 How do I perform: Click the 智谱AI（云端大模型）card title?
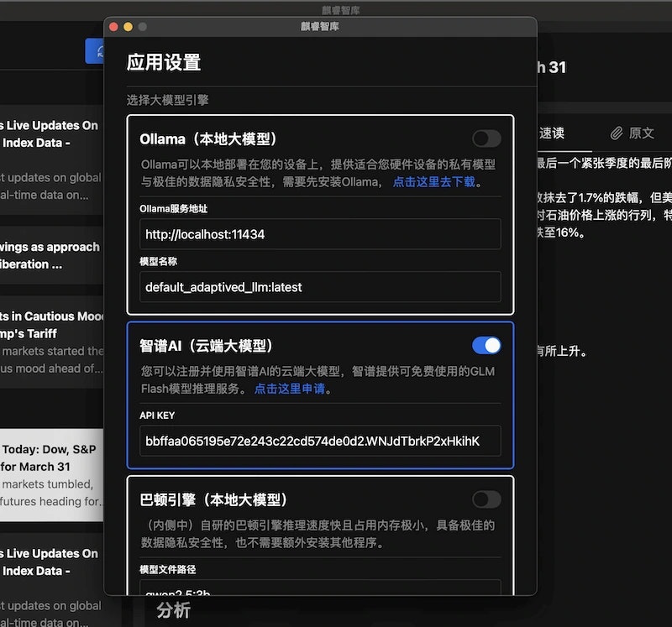206,346
